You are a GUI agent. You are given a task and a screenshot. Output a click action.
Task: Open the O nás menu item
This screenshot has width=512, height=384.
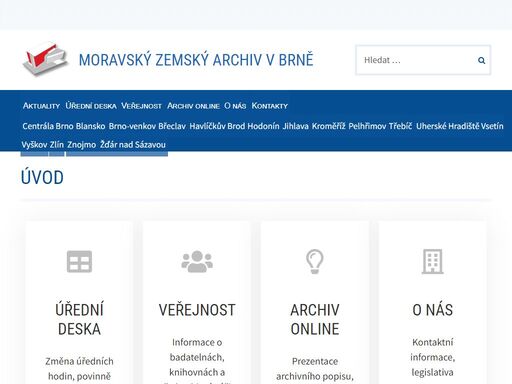235,106
